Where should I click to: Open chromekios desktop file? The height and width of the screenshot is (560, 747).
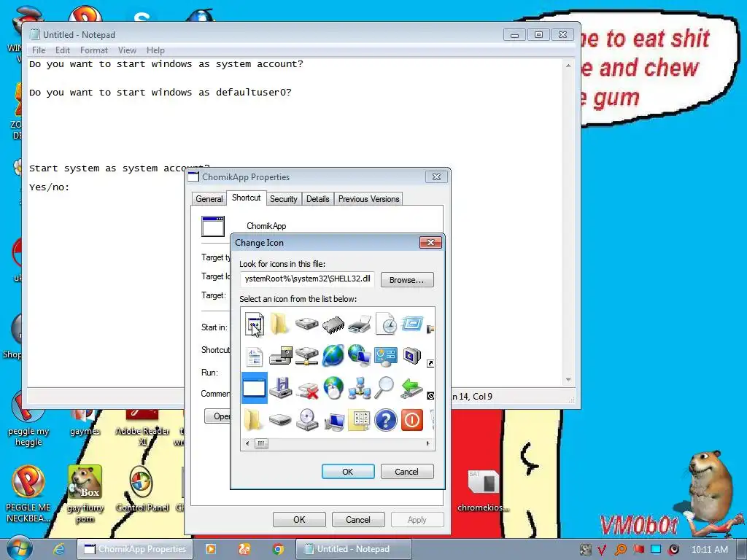click(484, 491)
